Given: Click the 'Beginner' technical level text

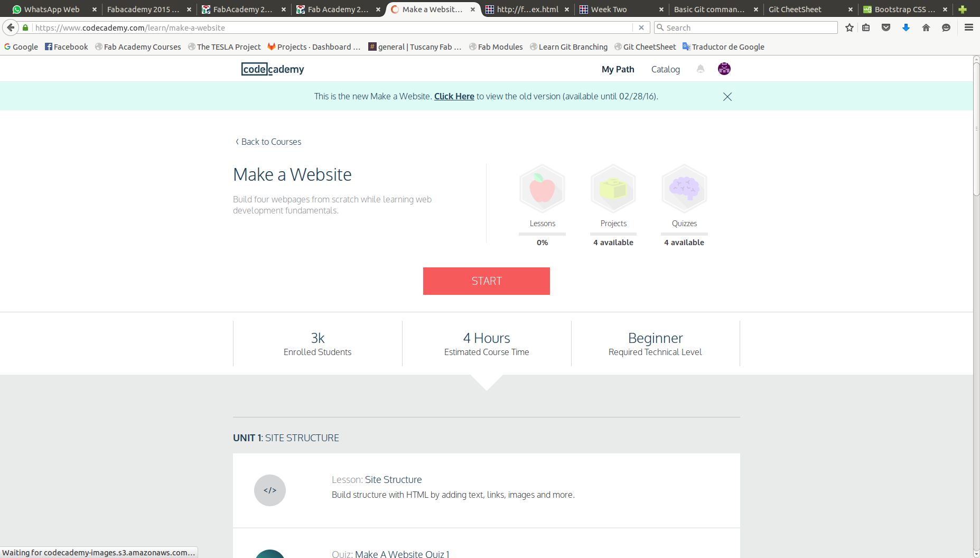Looking at the screenshot, I should click(656, 338).
